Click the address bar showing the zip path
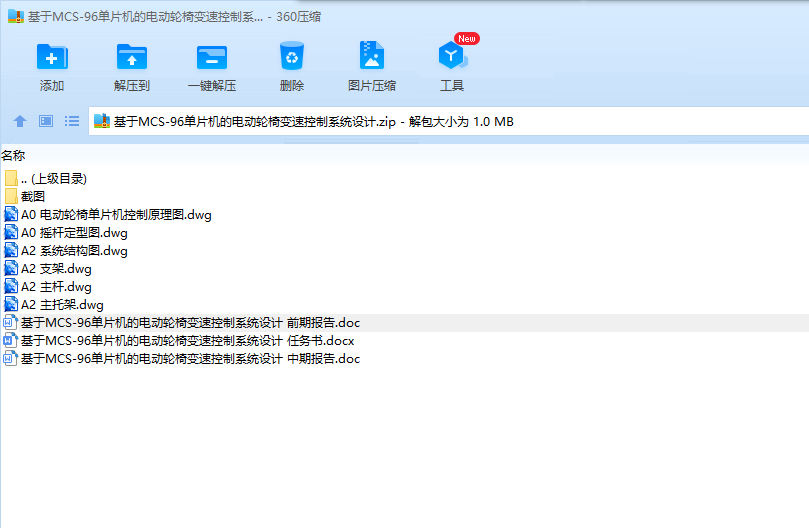Viewport: 809px width, 528px height. tap(448, 121)
